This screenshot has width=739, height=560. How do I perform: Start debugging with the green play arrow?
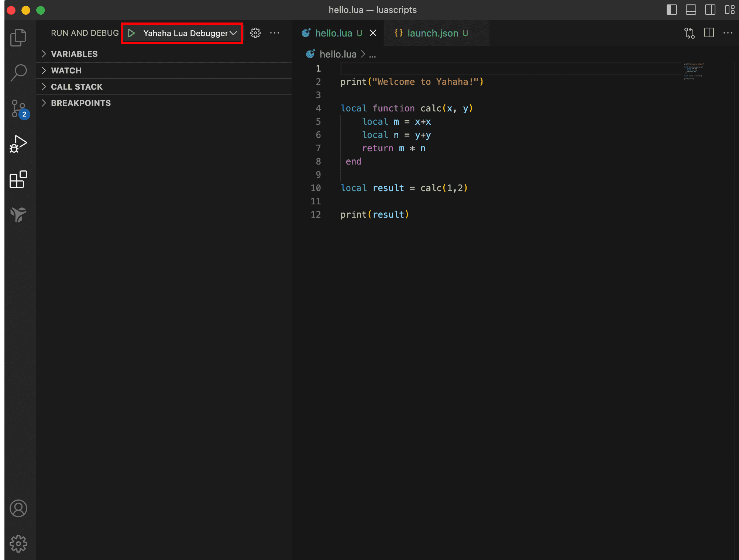point(132,33)
